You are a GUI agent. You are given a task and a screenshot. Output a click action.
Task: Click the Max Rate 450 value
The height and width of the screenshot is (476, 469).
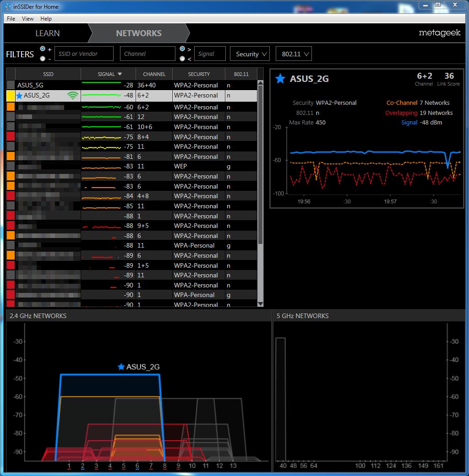[x=321, y=123]
